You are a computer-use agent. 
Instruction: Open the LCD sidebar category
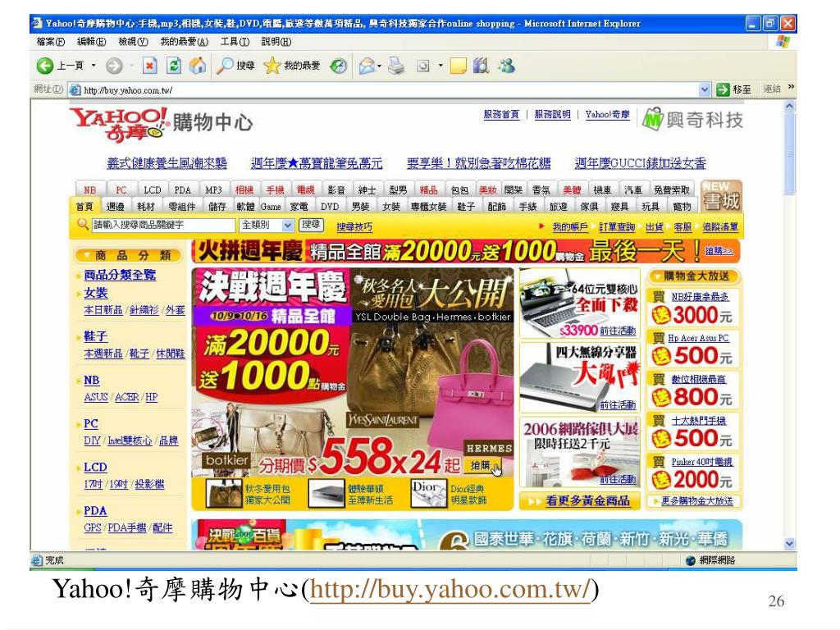95,467
